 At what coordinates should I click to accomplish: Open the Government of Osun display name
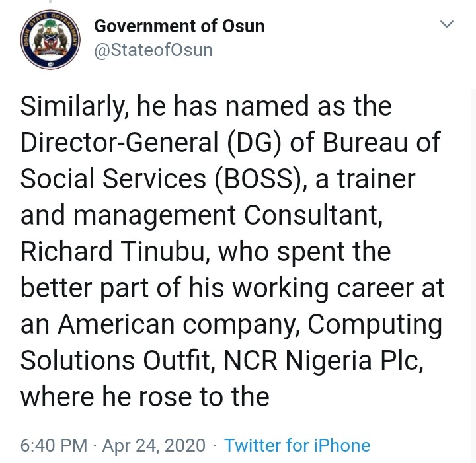(179, 26)
